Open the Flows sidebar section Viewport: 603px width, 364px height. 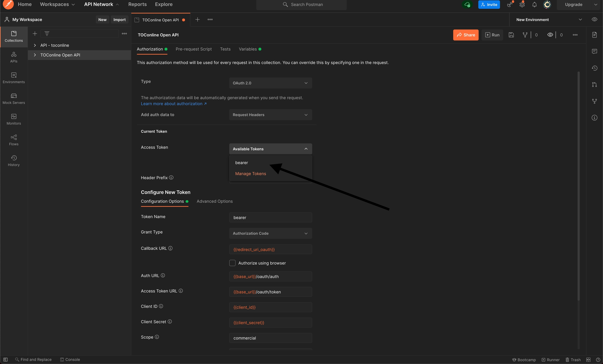[x=14, y=140]
